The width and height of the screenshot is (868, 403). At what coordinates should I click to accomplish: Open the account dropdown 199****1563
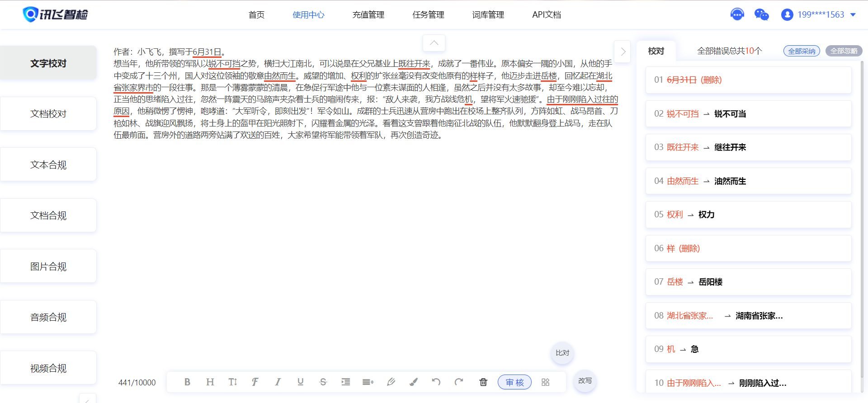click(x=819, y=14)
